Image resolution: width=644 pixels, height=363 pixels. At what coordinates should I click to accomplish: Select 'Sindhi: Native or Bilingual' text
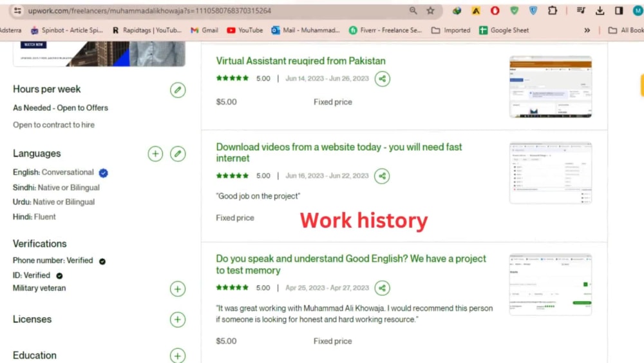[56, 188]
